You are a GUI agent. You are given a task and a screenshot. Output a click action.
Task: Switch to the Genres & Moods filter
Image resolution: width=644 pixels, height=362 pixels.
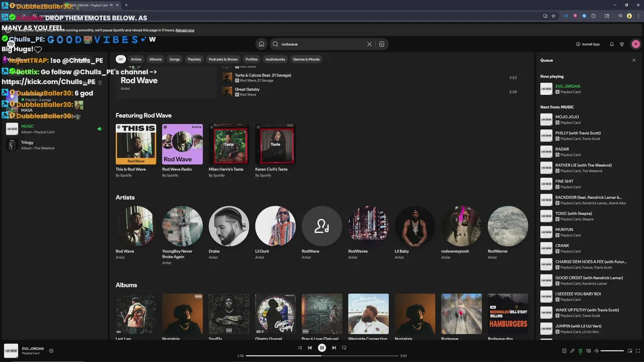pos(306,59)
